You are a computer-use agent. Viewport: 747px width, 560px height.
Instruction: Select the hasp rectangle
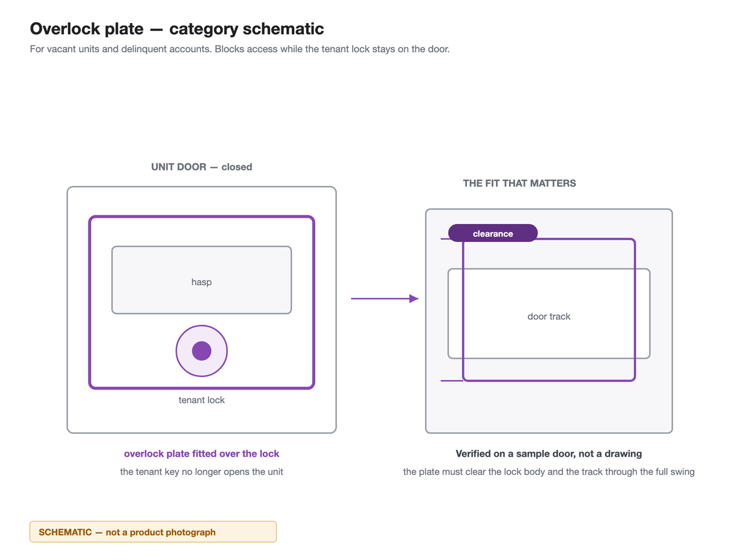tap(202, 280)
